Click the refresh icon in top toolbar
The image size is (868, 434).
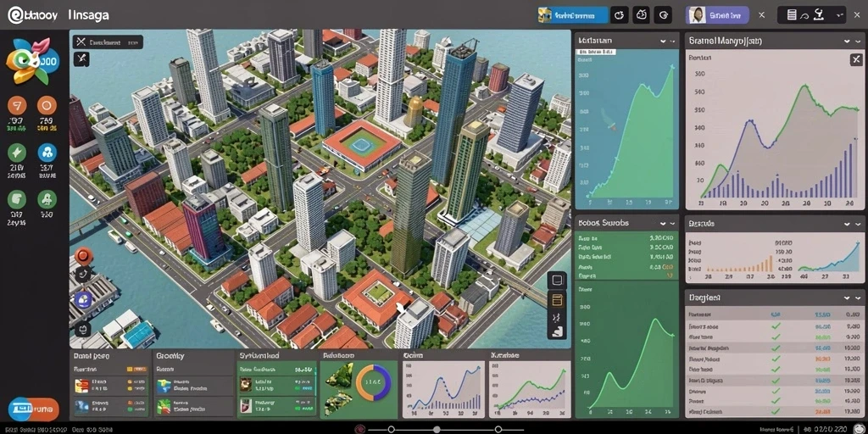click(620, 15)
